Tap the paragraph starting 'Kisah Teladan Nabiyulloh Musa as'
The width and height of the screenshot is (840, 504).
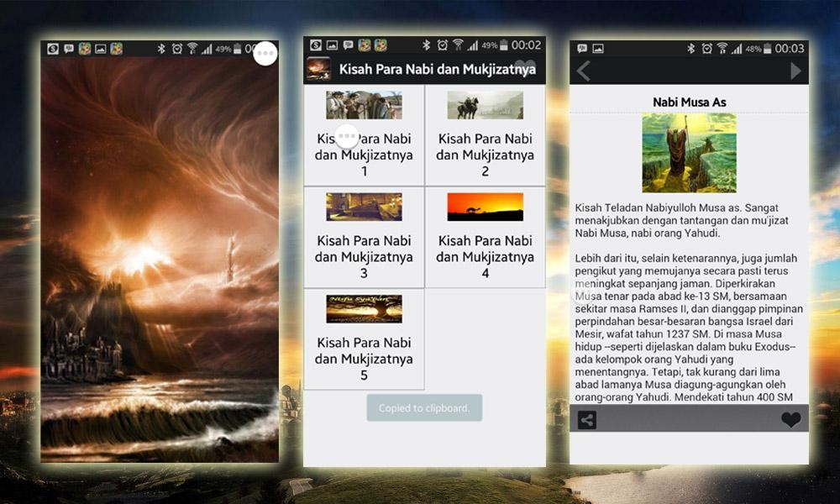[681, 220]
